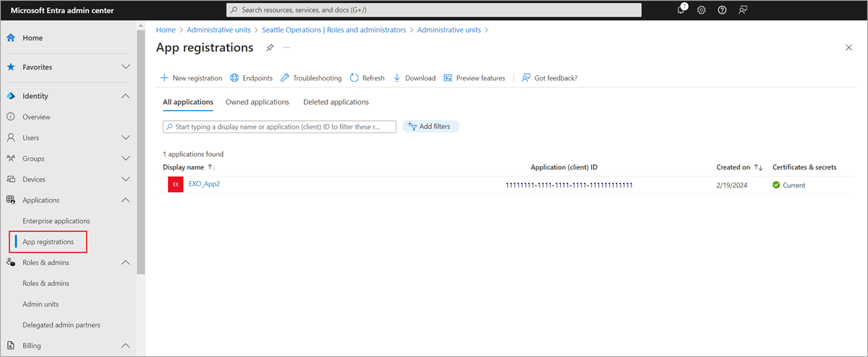
Task: Open Admin units in sidebar
Action: [x=41, y=304]
